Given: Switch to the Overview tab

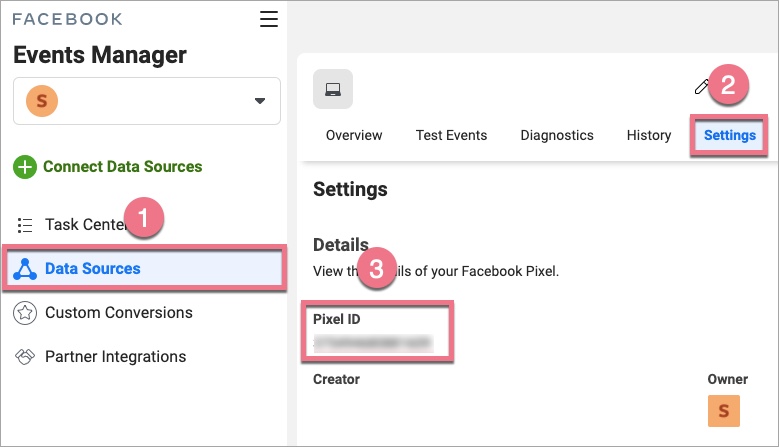Looking at the screenshot, I should tap(354, 135).
